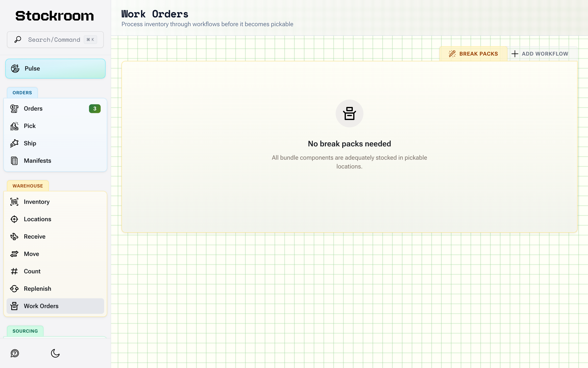Click the Locations crosshair icon
Image resolution: width=588 pixels, height=368 pixels.
click(x=14, y=219)
